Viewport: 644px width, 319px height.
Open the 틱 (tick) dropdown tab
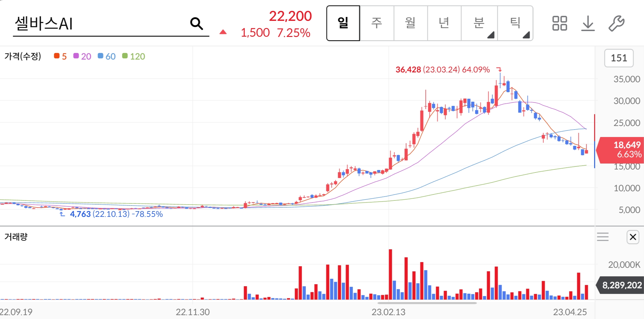coord(515,23)
